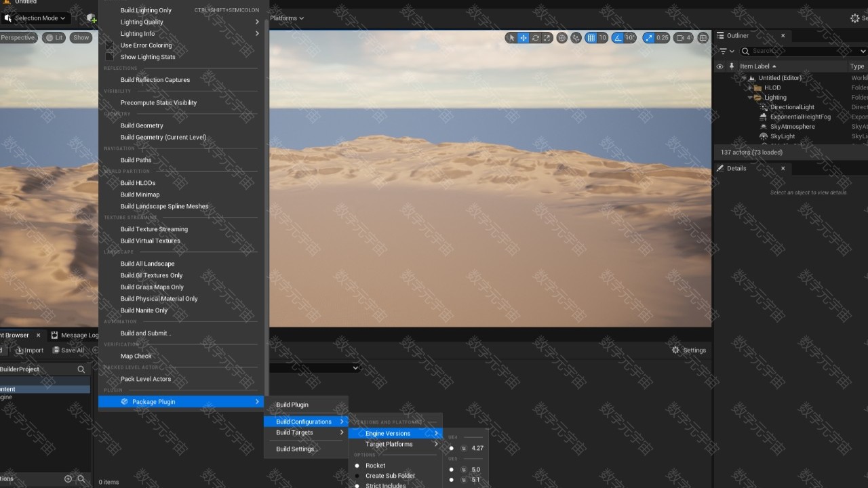Viewport: 868px width, 488px height.
Task: Expand the HLOD folder
Action: [x=750, y=87]
